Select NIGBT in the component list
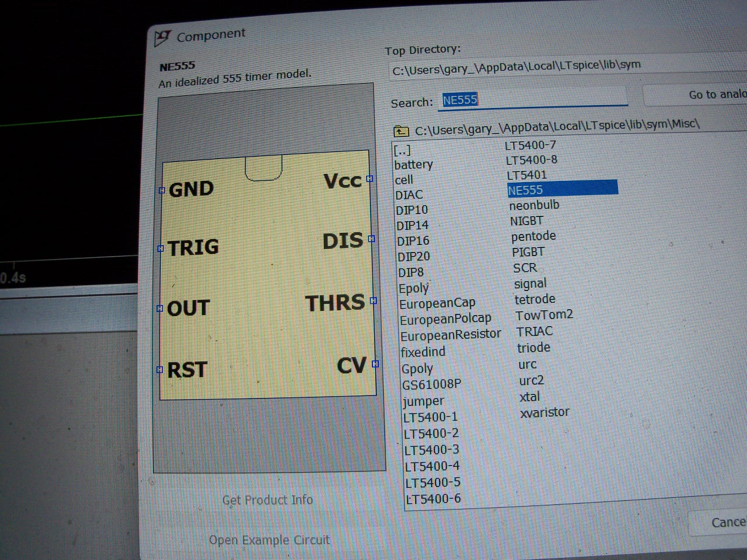 (x=526, y=221)
